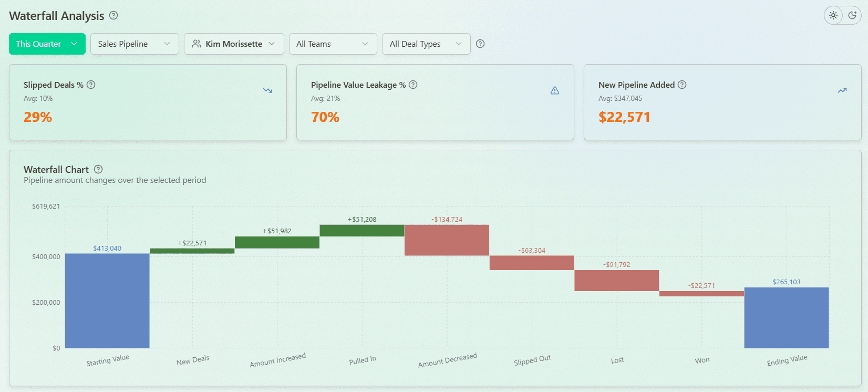The image size is (868, 392).
Task: Click help icon next to filter dropdowns
Action: click(480, 44)
